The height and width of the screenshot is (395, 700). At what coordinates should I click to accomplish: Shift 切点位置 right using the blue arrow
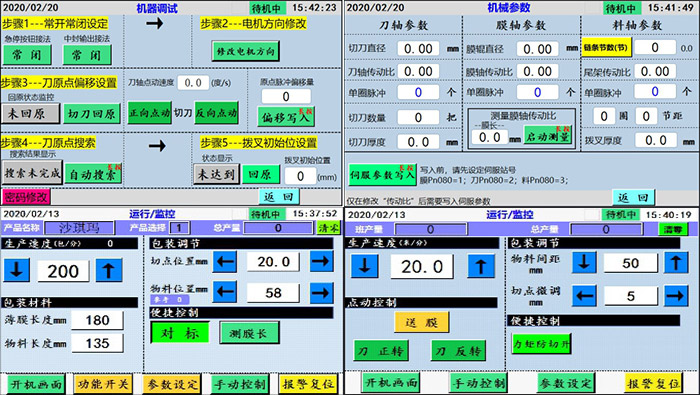click(321, 262)
